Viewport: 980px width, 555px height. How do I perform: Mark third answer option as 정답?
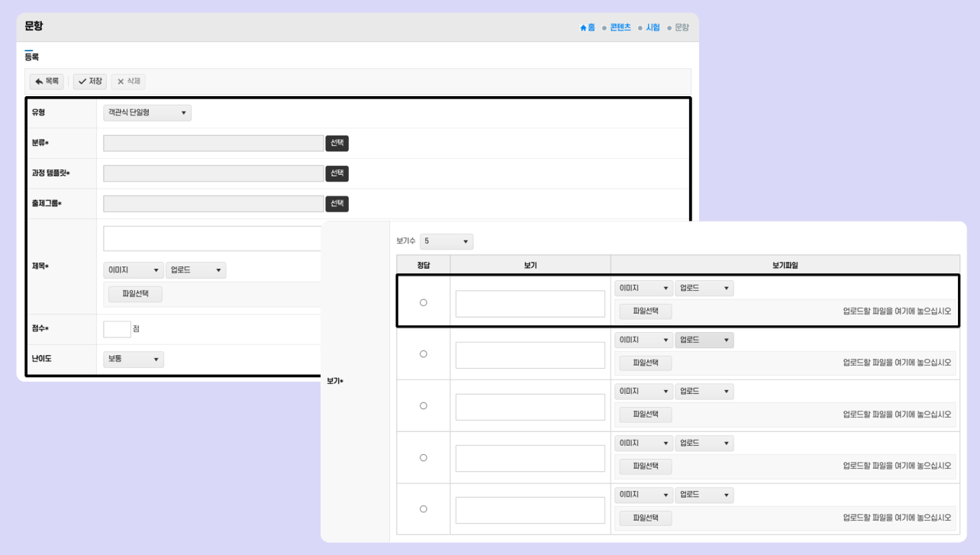(x=424, y=406)
